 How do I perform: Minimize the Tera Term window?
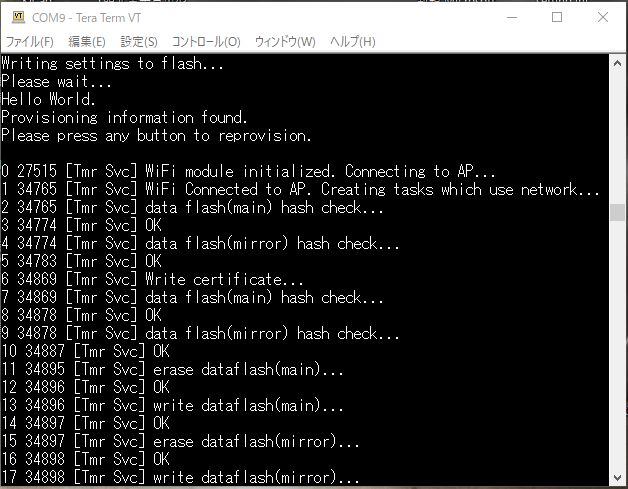point(510,17)
